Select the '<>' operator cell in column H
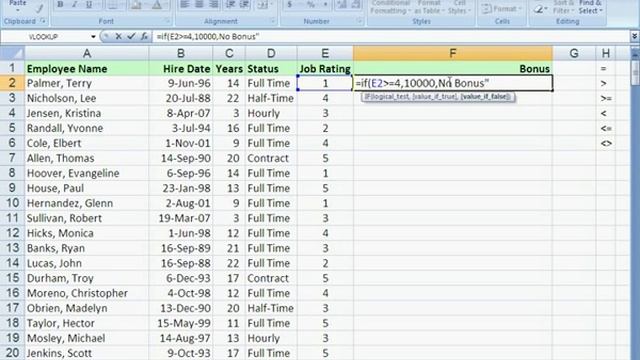Image resolution: width=640 pixels, height=360 pixels. pos(606,143)
